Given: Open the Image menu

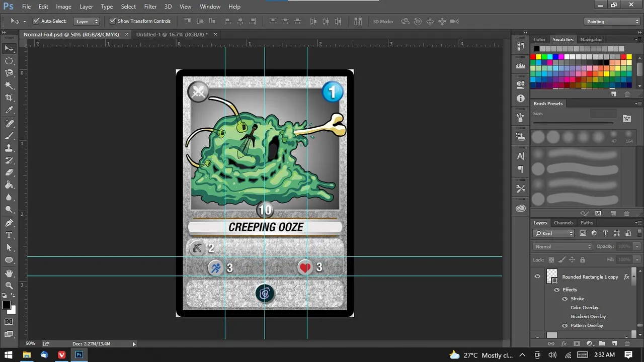Looking at the screenshot, I should pyautogui.click(x=63, y=7).
